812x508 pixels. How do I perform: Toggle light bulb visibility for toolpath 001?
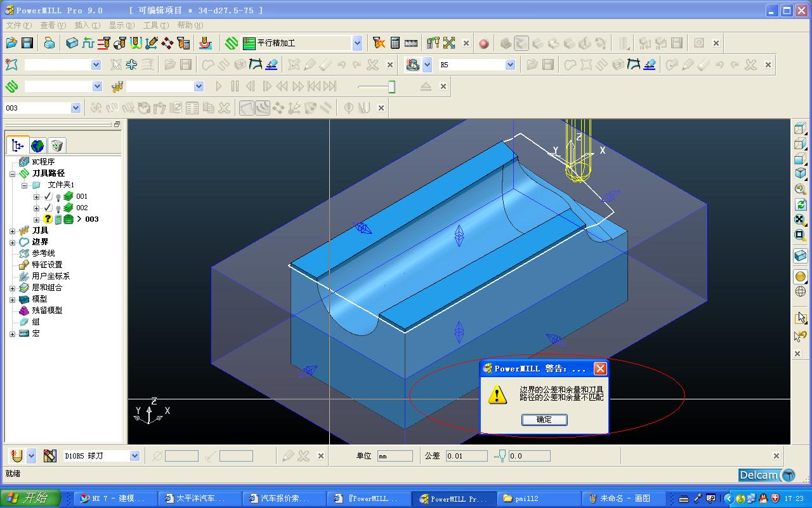pos(58,197)
